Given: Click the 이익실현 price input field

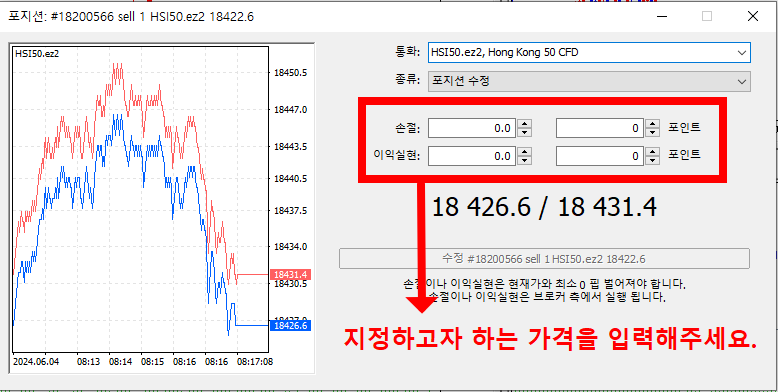Looking at the screenshot, I should coord(472,156).
